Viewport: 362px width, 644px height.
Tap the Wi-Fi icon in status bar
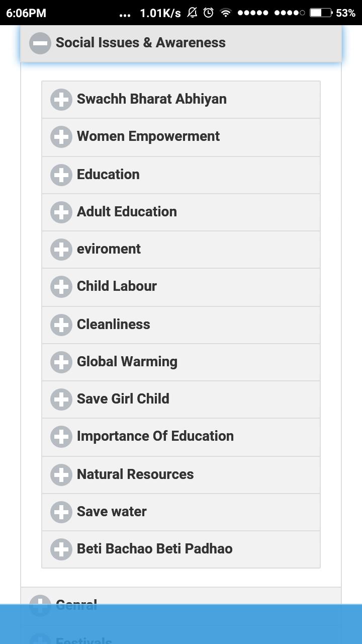pos(226,13)
